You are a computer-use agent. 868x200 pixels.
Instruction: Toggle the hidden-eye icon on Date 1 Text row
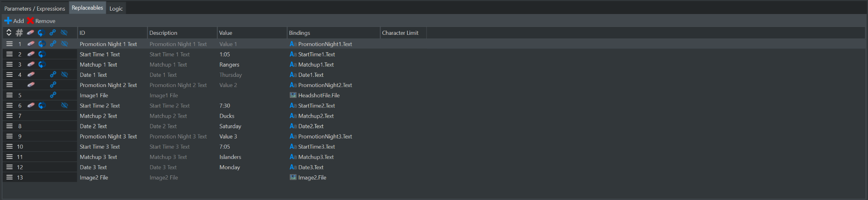(x=64, y=74)
